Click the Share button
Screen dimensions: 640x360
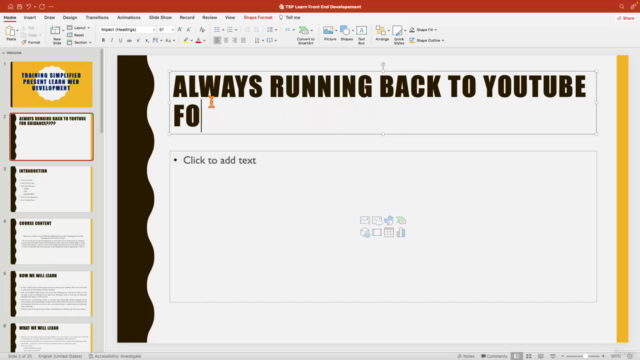[625, 18]
